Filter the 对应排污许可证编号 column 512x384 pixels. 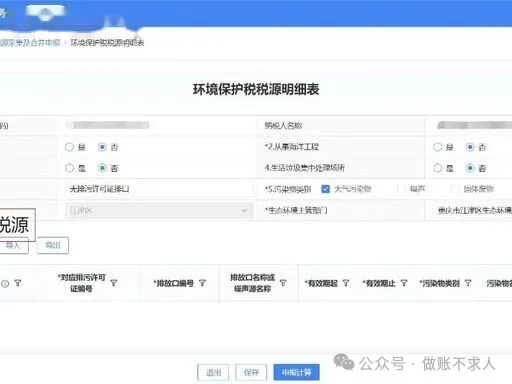pyautogui.click(x=114, y=283)
